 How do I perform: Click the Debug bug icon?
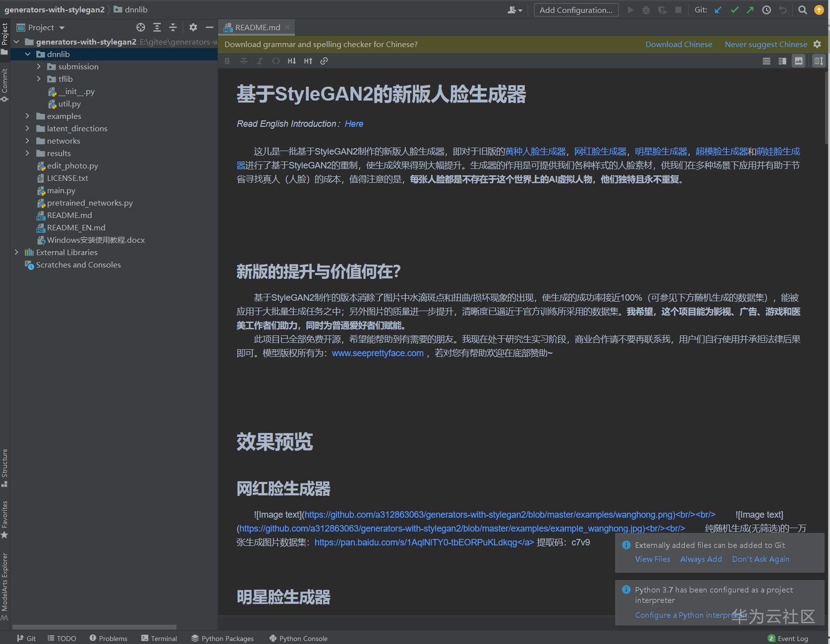(x=646, y=10)
